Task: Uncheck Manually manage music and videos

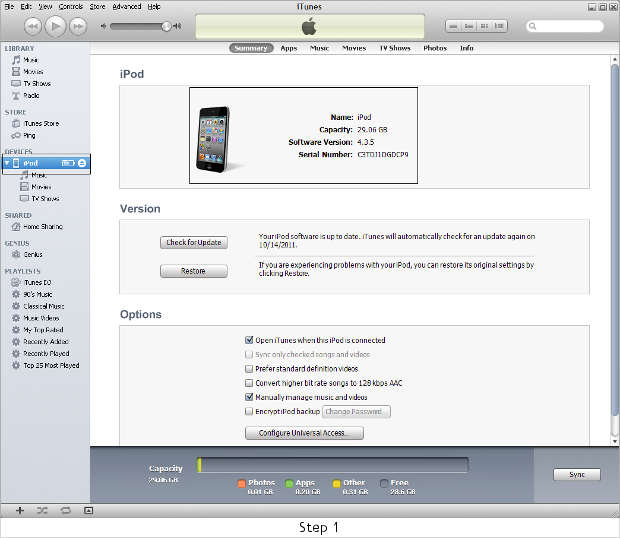Action: (249, 397)
